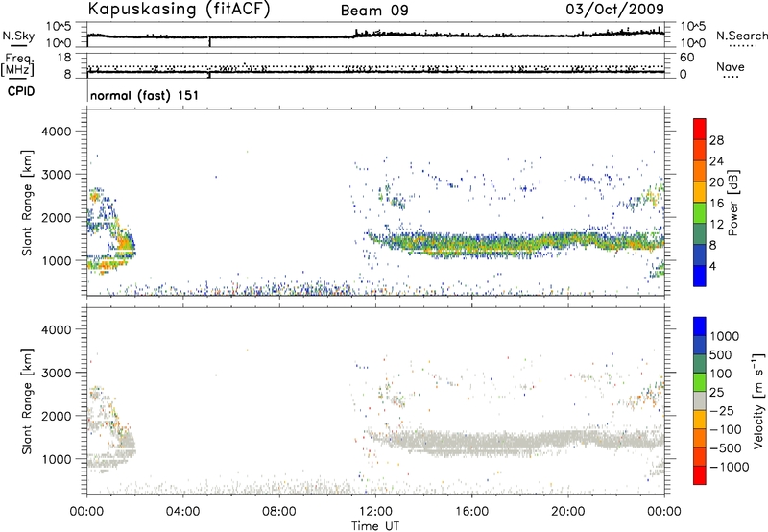The width and height of the screenshot is (768, 532).
Task: Pick the bright blue bottom power color bar segment
Action: [x=700, y=276]
